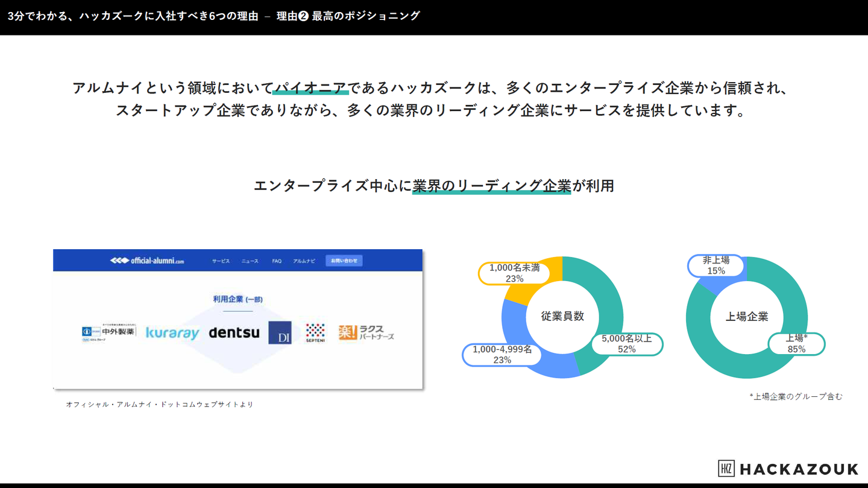The height and width of the screenshot is (488, 868).
Task: Select the 1,000名未満 23% chart label
Action: click(x=514, y=273)
